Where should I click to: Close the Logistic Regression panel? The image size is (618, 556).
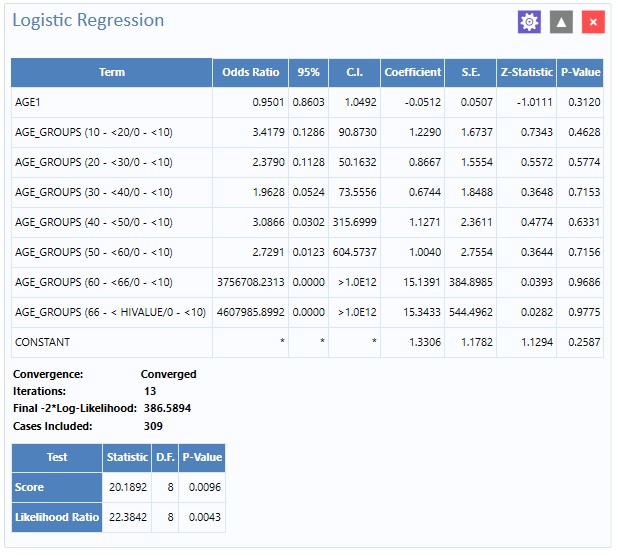593,22
